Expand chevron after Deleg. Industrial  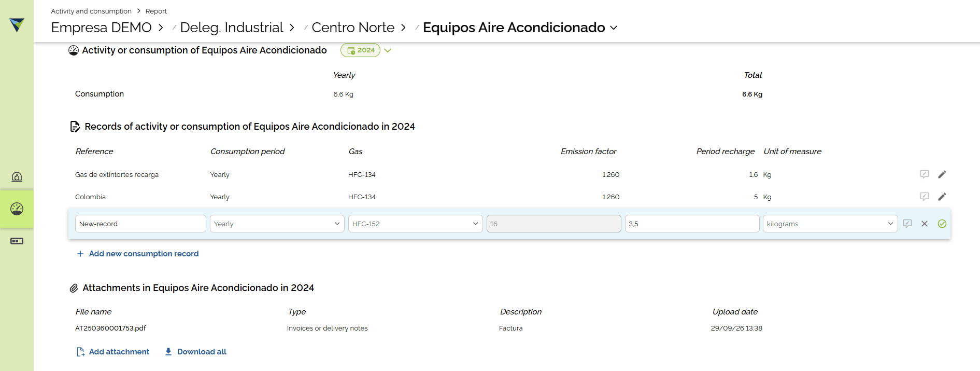292,28
